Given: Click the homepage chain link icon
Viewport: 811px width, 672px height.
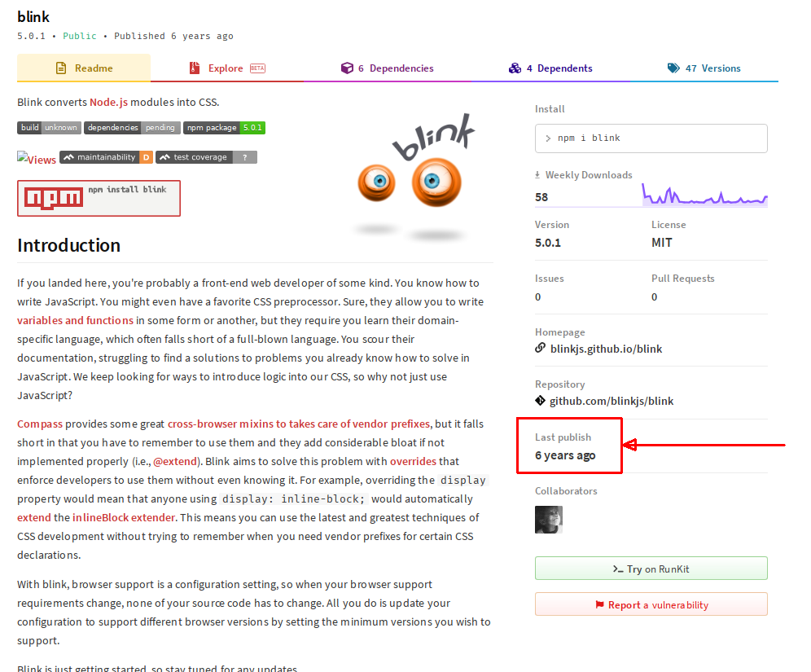Looking at the screenshot, I should tap(540, 348).
